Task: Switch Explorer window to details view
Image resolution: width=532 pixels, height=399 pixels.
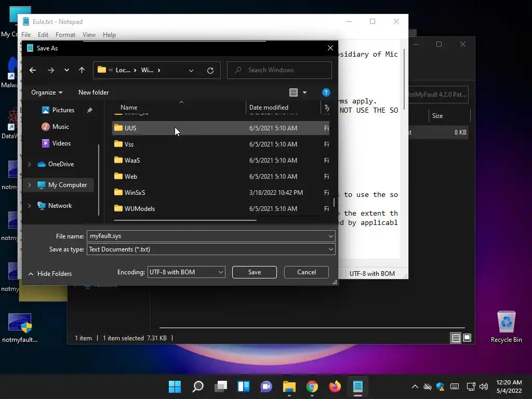Action: pos(456,338)
